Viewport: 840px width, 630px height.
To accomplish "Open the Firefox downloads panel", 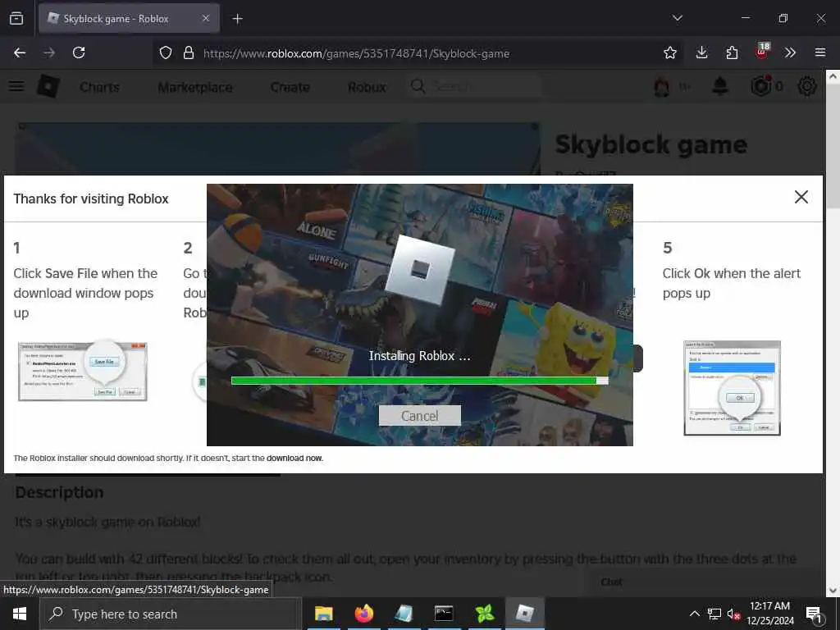I will pyautogui.click(x=701, y=52).
